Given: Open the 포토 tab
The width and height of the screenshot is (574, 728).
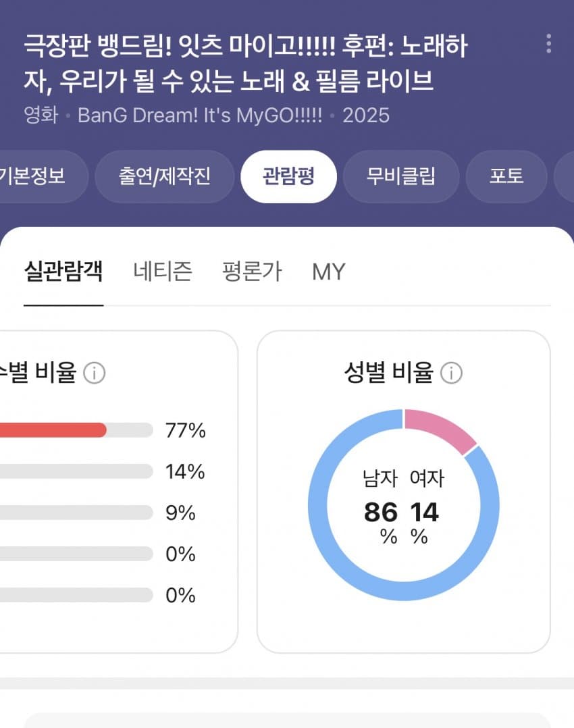Looking at the screenshot, I should point(506,176).
